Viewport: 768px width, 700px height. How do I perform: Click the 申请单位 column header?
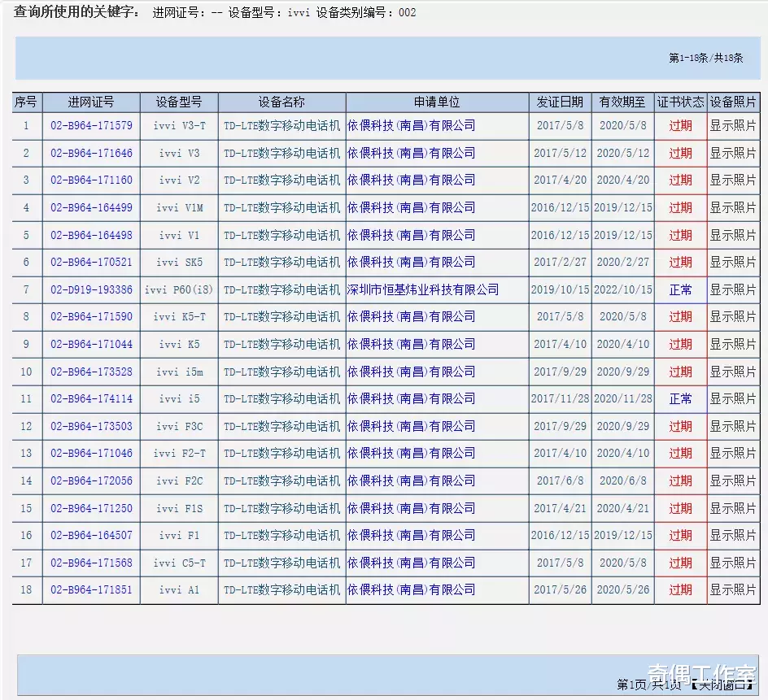point(437,102)
